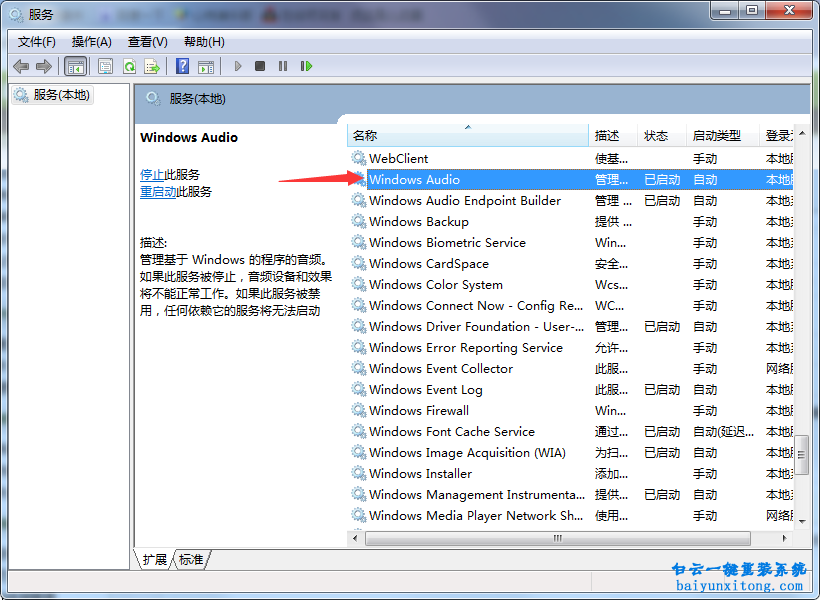The height and width of the screenshot is (600, 820).
Task: Select the Windows Firewall service row
Action: [418, 411]
